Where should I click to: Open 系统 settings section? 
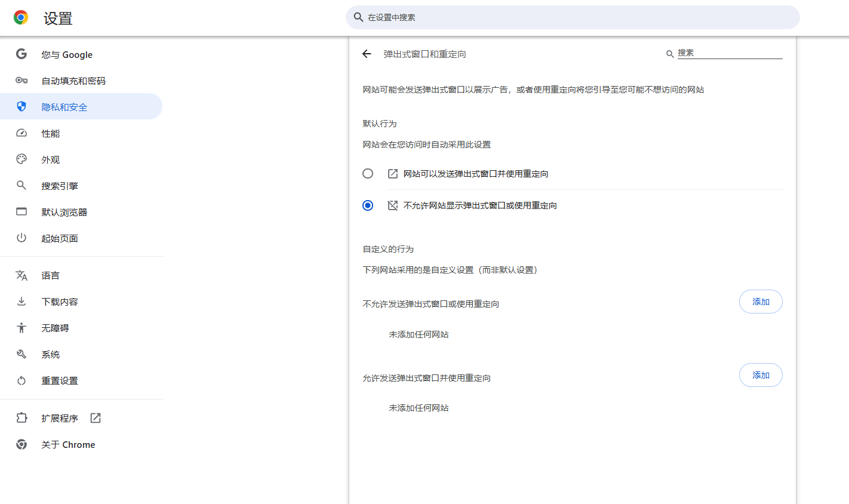click(x=81, y=354)
